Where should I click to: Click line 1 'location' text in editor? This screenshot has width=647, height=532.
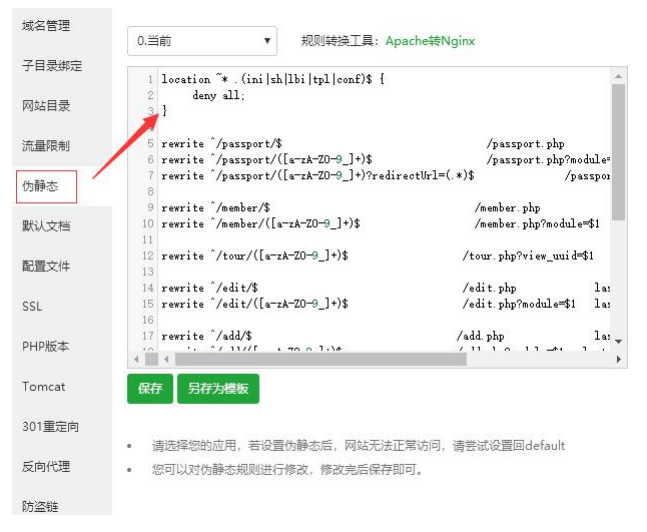tap(186, 79)
